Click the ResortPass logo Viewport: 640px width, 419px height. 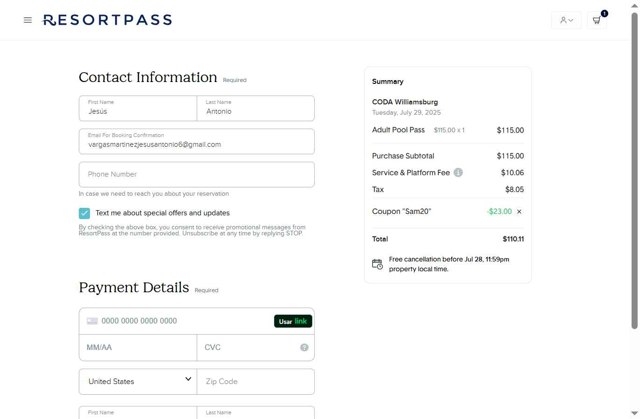pyautogui.click(x=107, y=20)
